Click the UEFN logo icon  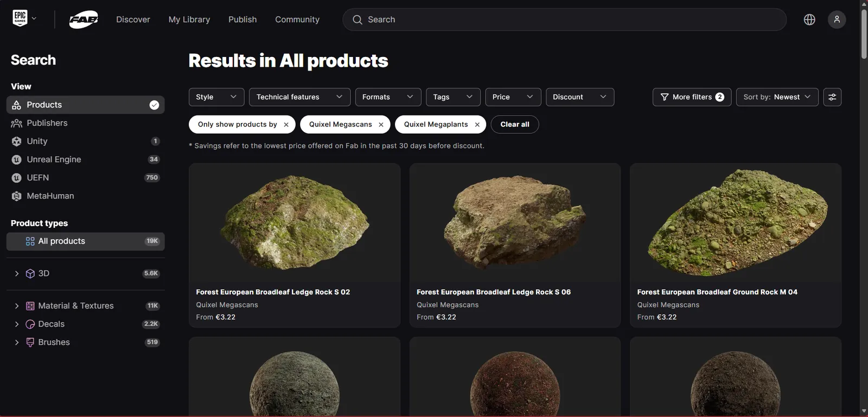[x=17, y=178]
